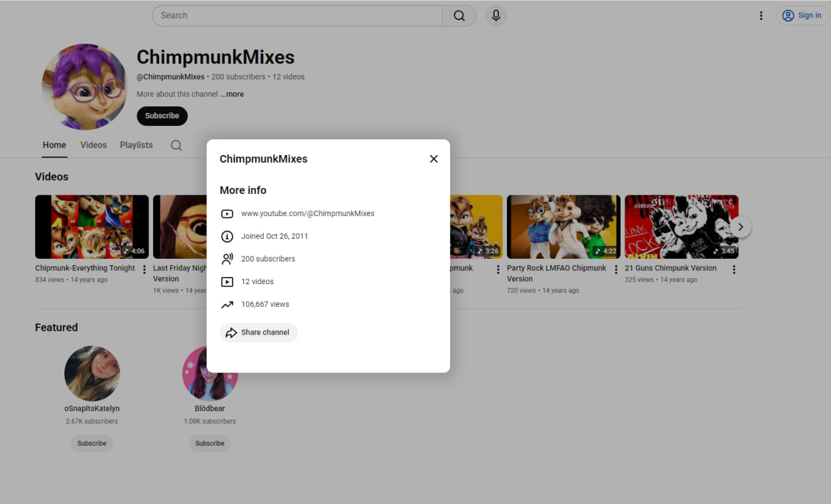Switch to the Playlists tab
Viewport: 831px width, 504px height.
136,145
